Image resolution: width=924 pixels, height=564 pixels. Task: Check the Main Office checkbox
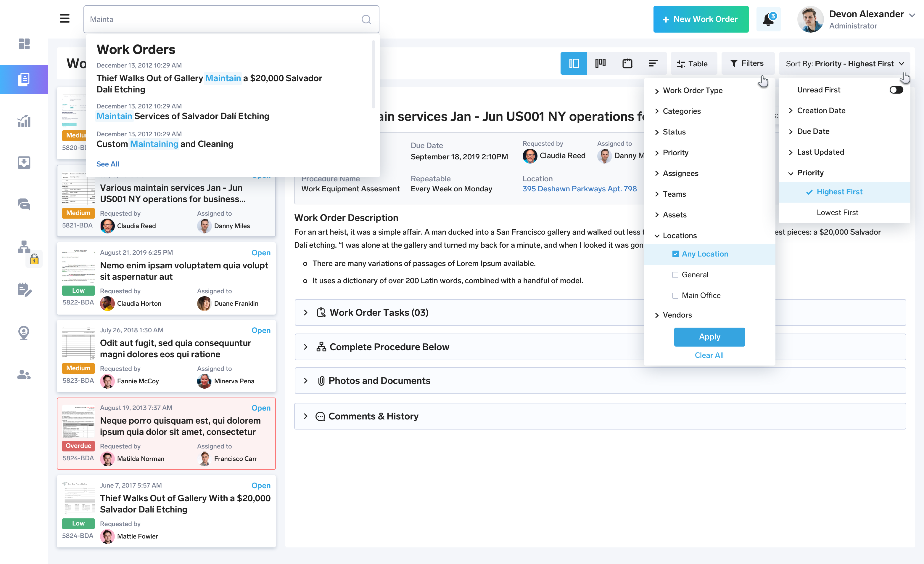pyautogui.click(x=675, y=295)
